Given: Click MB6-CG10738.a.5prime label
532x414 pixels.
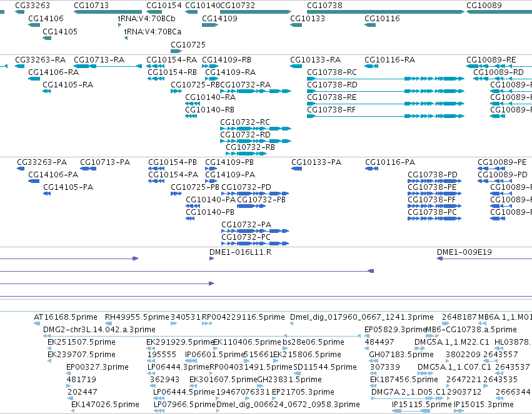Looking at the screenshot, I should 471,330.
